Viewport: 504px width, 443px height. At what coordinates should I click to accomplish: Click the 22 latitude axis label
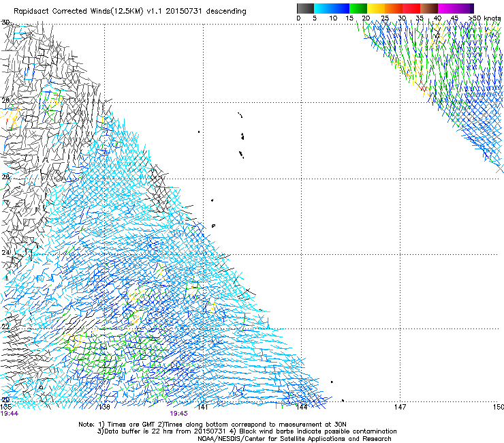click(x=5, y=326)
